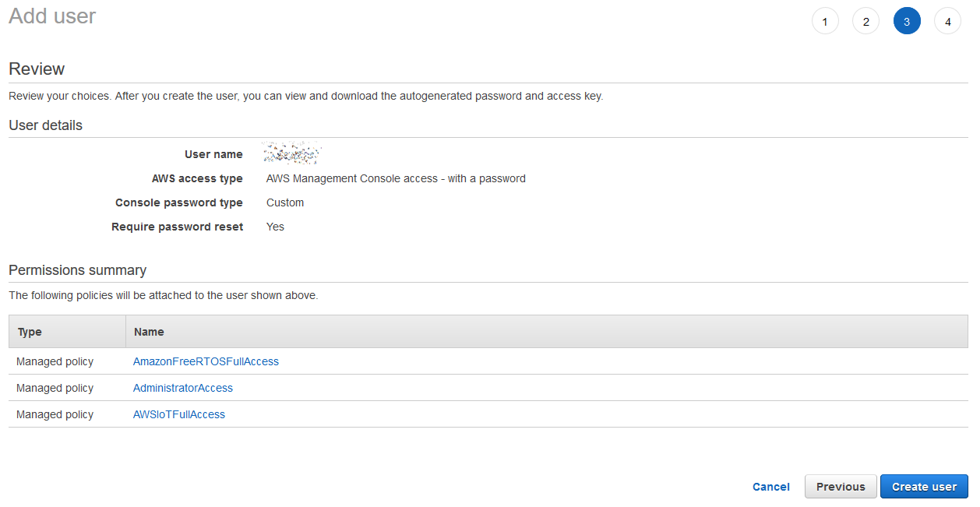Click the Yes value for password reset
This screenshot has width=980, height=507.
pyautogui.click(x=275, y=227)
